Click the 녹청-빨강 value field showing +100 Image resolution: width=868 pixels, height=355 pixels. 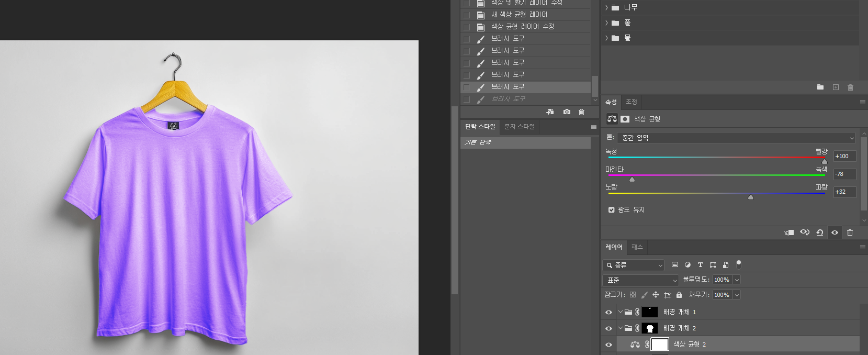pos(844,156)
